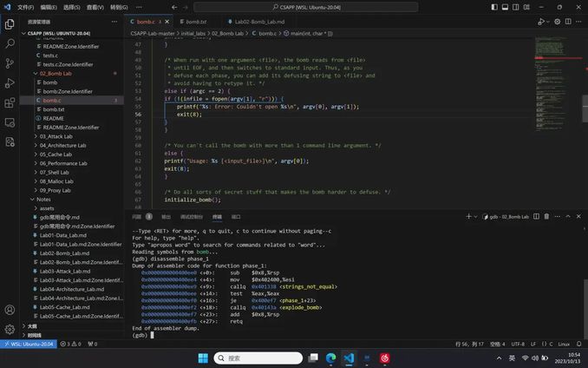The width and height of the screenshot is (588, 368).
Task: Open the View menu
Action: coord(95,7)
